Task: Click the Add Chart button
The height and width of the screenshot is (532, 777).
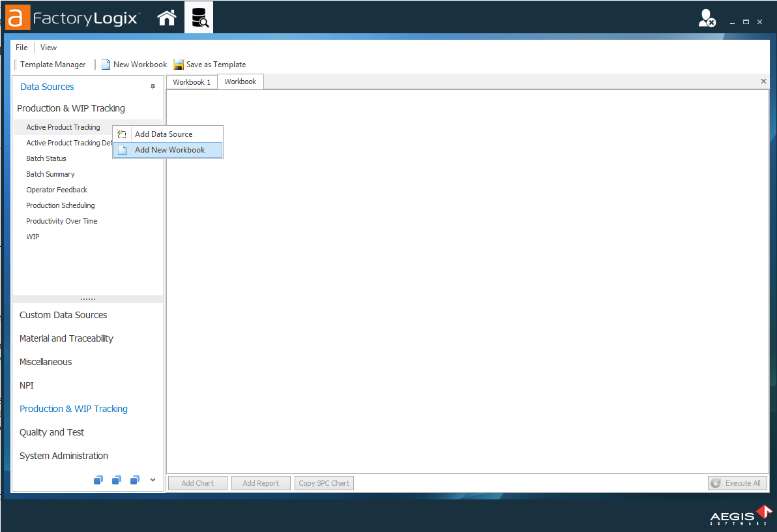Action: [197, 482]
